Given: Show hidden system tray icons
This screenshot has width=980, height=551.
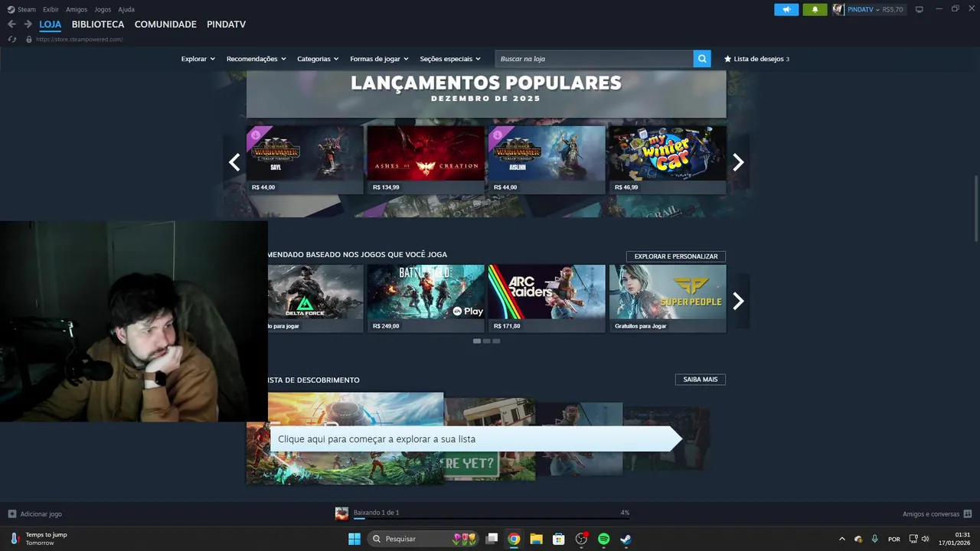Looking at the screenshot, I should click(842, 539).
